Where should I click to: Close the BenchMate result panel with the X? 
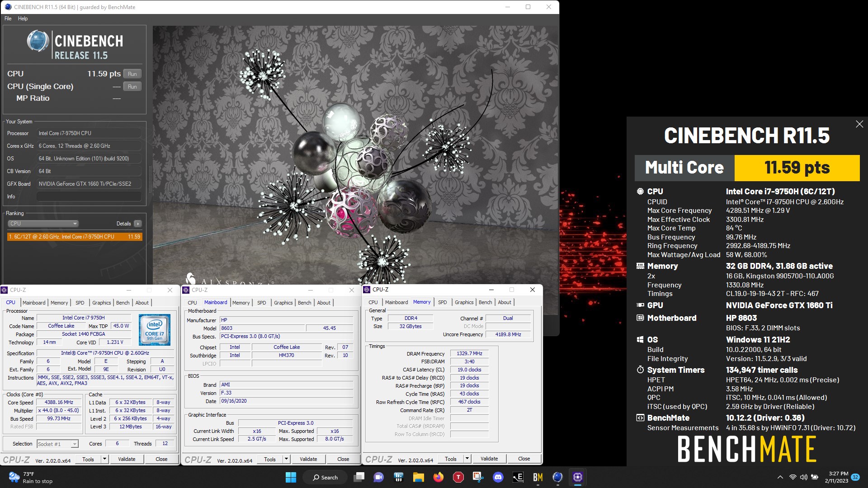[859, 124]
